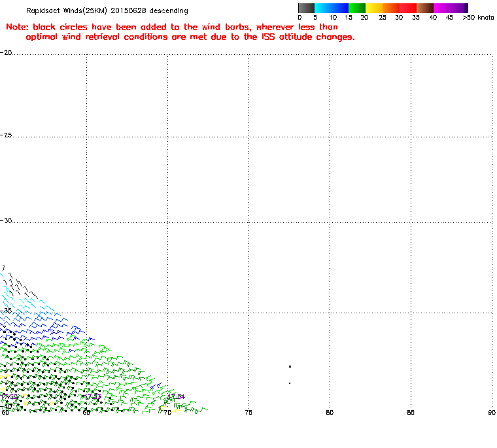
Task: Click the color scale label '15'
Action: click(349, 18)
